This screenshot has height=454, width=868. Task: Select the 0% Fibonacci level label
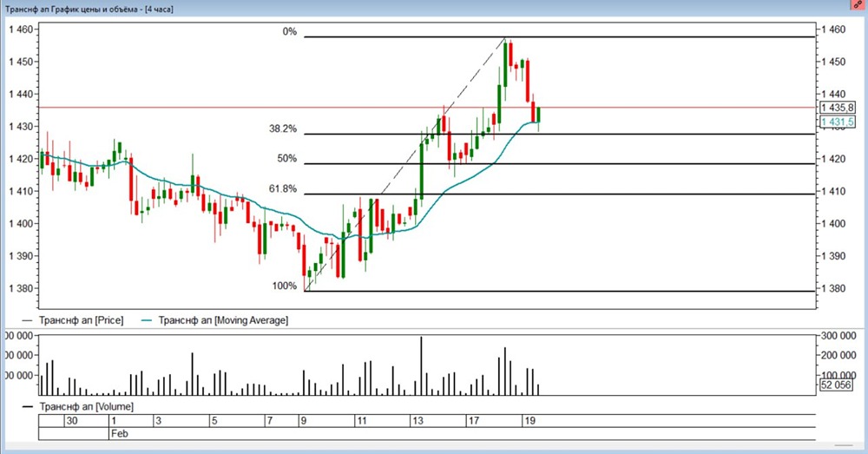coord(290,31)
